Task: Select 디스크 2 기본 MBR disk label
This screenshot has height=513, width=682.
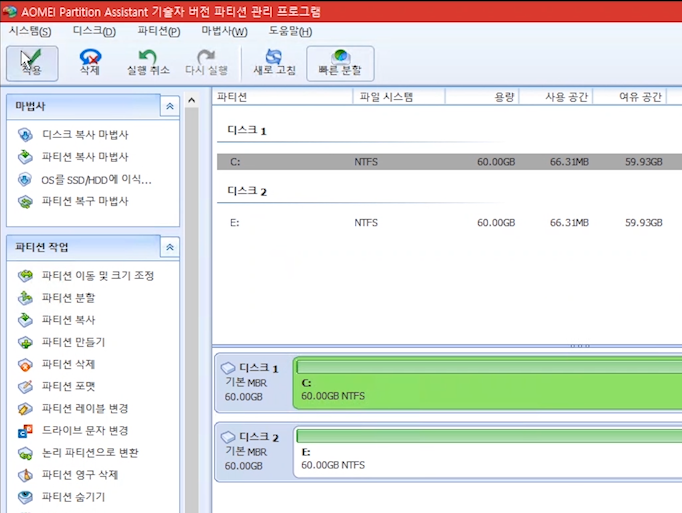Action: click(x=254, y=452)
